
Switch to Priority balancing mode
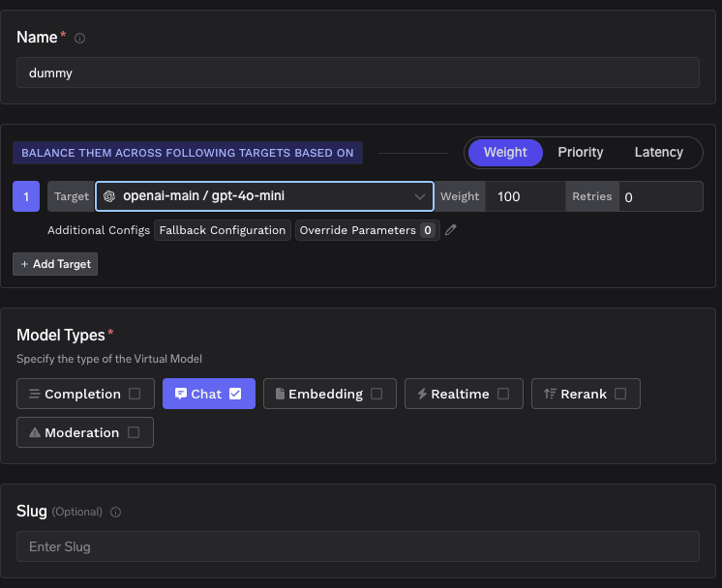pos(580,152)
